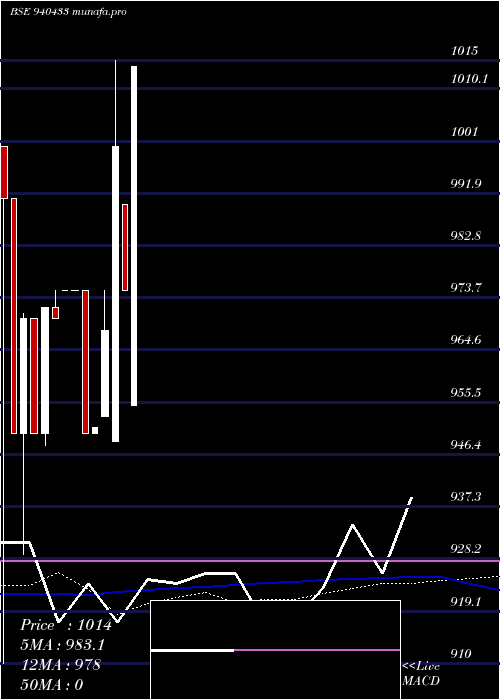Click the 955.5 price axis label

[466, 393]
